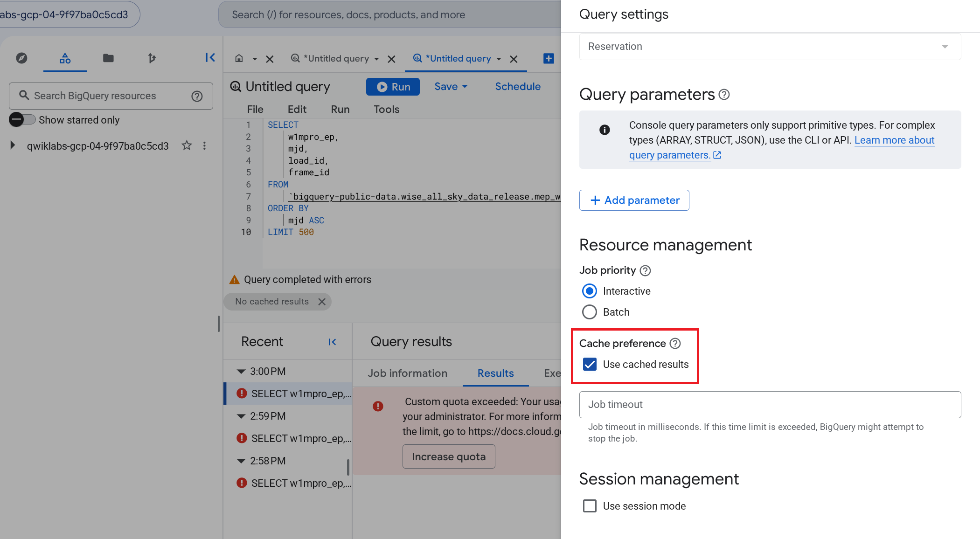The height and width of the screenshot is (539, 980).
Task: Collapse the 2:58 PM recent group
Action: [241, 461]
